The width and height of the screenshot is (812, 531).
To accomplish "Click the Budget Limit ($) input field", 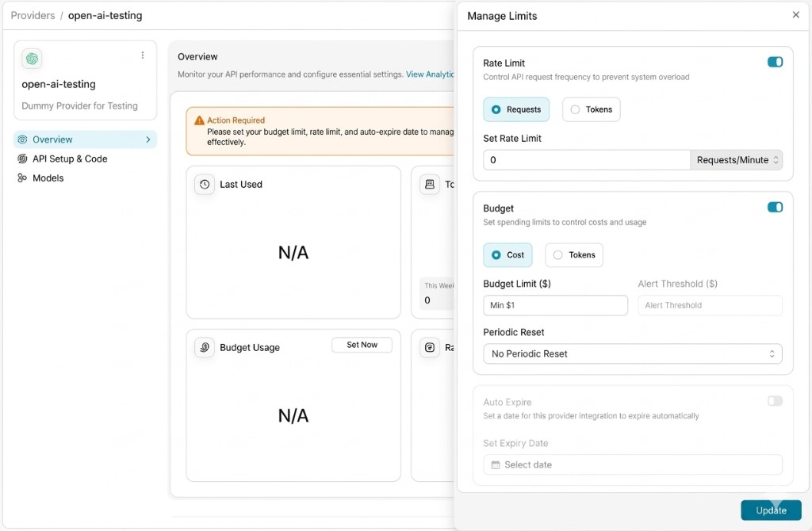I will pyautogui.click(x=555, y=305).
